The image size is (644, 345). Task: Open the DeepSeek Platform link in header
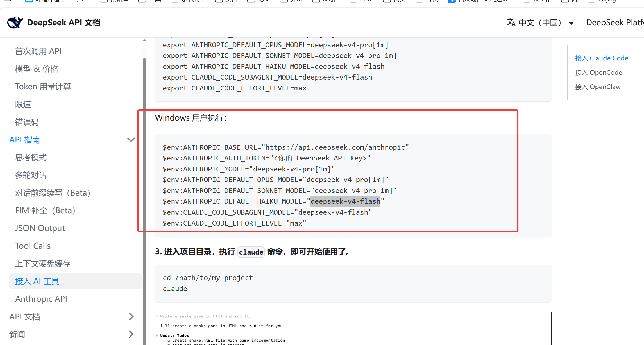[615, 22]
